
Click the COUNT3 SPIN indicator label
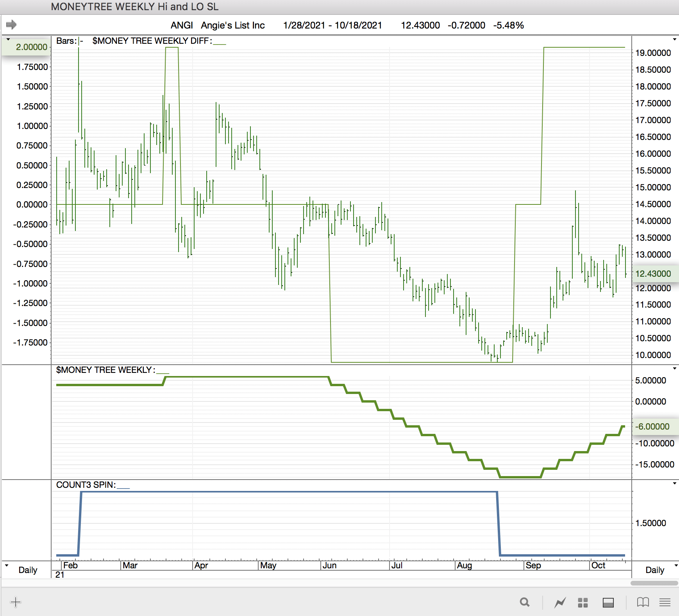pyautogui.click(x=86, y=485)
